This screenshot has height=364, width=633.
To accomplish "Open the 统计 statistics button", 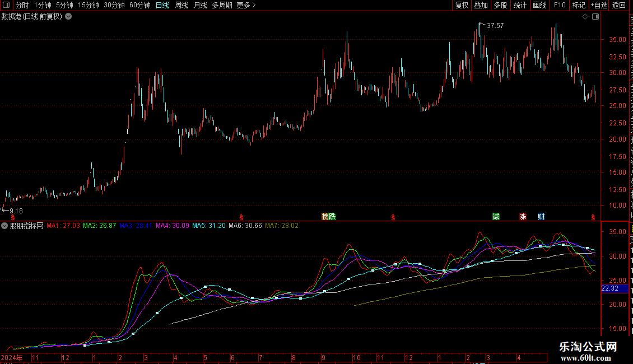I will pos(519,5).
